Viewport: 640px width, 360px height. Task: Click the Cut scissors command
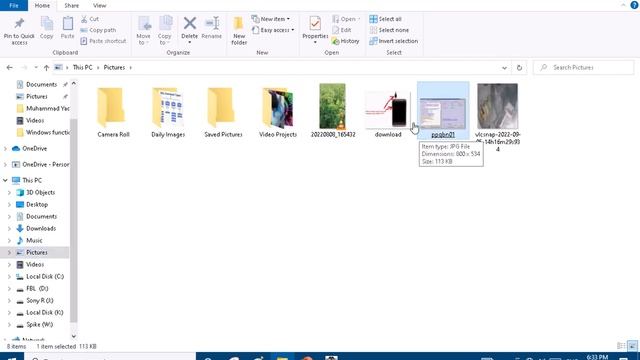click(x=90, y=19)
